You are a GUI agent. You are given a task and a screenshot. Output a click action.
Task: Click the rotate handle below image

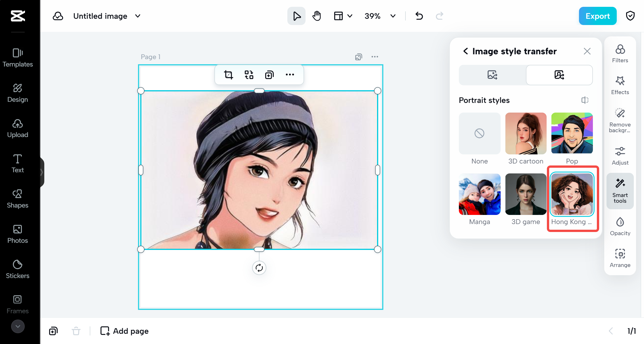coord(259,268)
